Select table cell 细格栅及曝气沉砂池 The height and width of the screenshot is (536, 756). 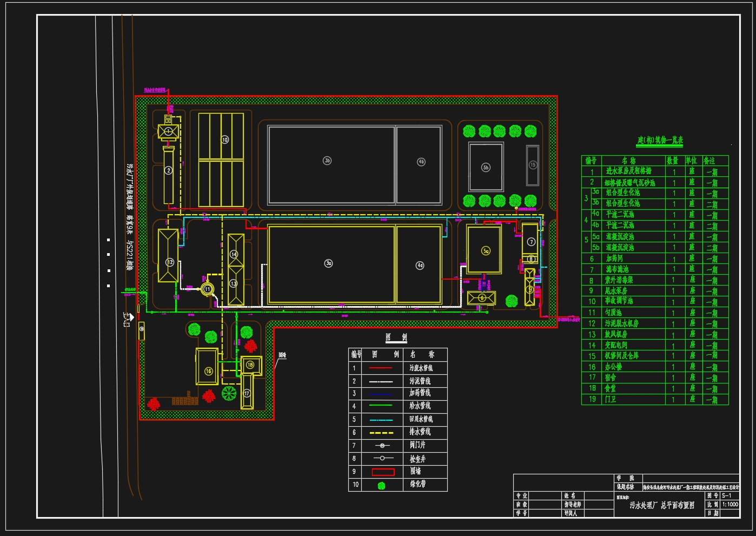pos(630,183)
